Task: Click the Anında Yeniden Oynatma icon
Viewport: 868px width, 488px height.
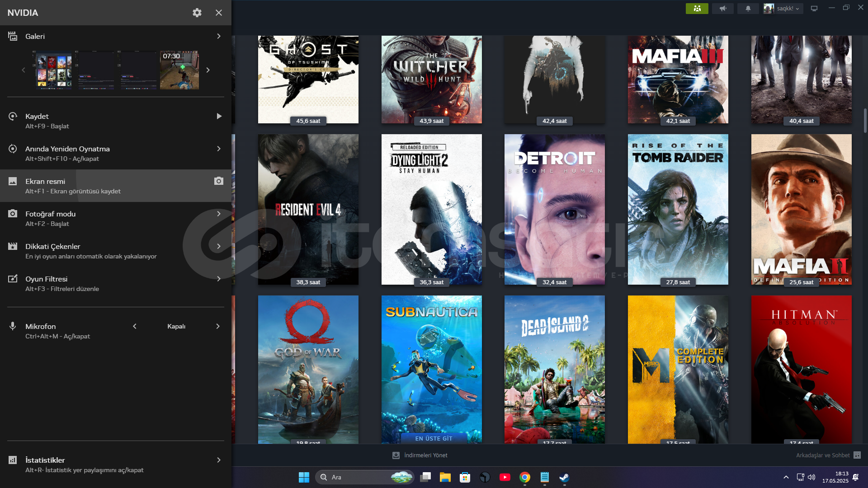Action: click(x=13, y=149)
